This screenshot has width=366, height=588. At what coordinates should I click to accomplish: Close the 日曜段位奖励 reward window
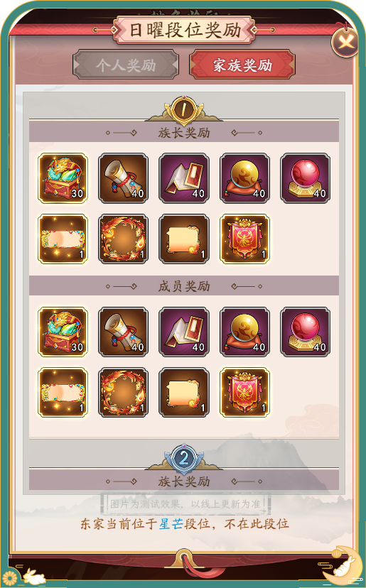point(345,42)
